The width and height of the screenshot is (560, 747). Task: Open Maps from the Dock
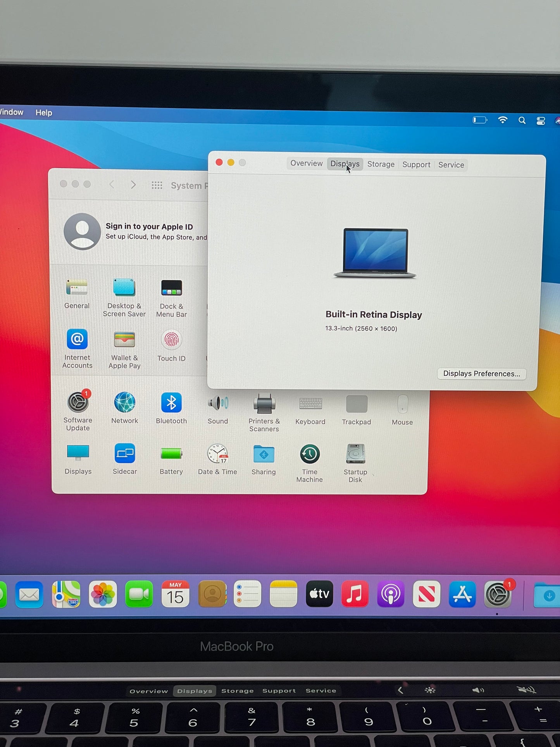pyautogui.click(x=66, y=594)
